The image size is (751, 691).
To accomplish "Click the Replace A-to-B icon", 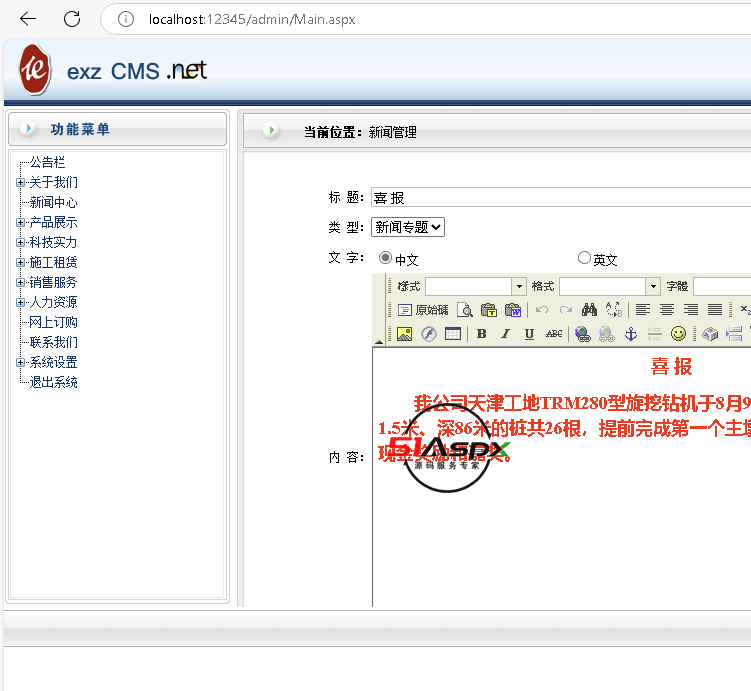I will [x=614, y=310].
